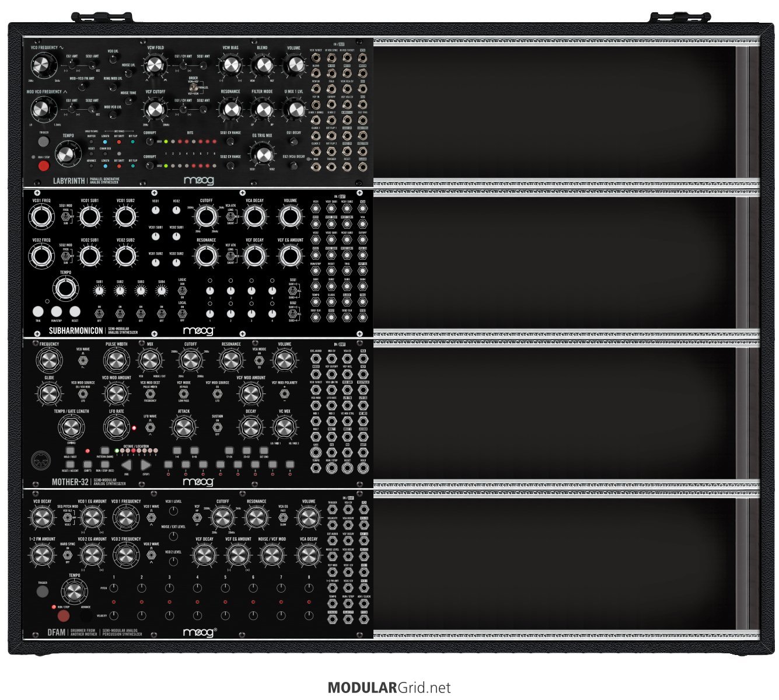Viewport: 779px width, 700px height.
Task: Toggle the Subharmonicon VCF ATK switch
Action: [x=230, y=256]
